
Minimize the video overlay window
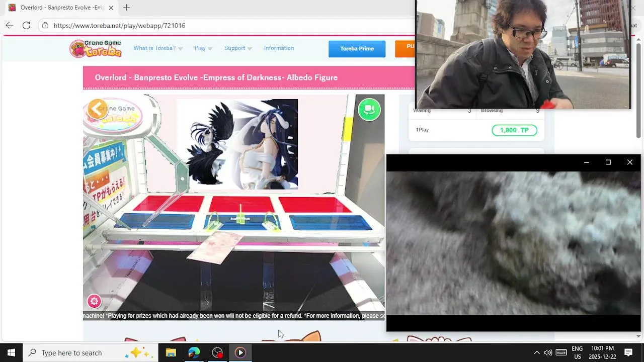[x=586, y=162]
